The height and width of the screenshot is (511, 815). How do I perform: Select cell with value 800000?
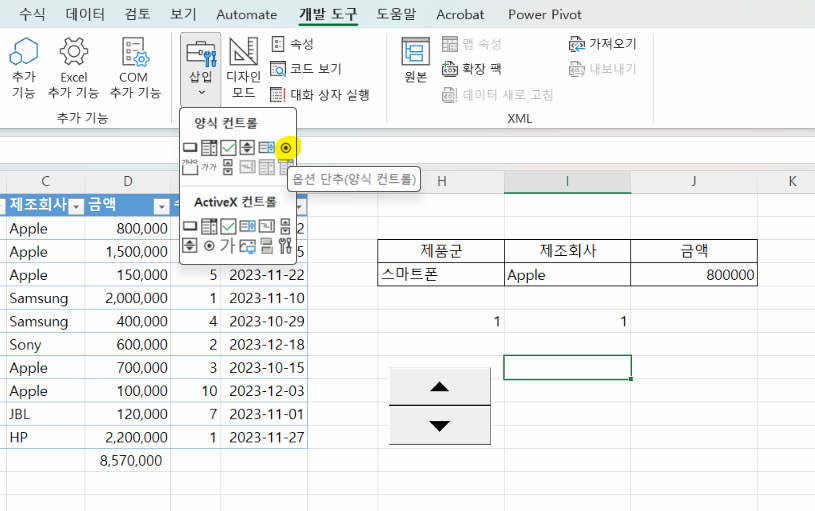point(694,274)
